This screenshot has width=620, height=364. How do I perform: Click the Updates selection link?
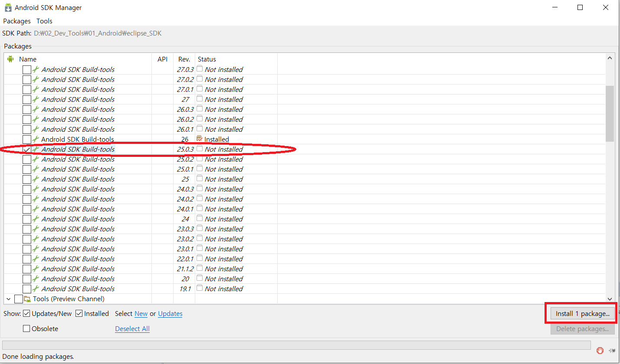point(170,313)
